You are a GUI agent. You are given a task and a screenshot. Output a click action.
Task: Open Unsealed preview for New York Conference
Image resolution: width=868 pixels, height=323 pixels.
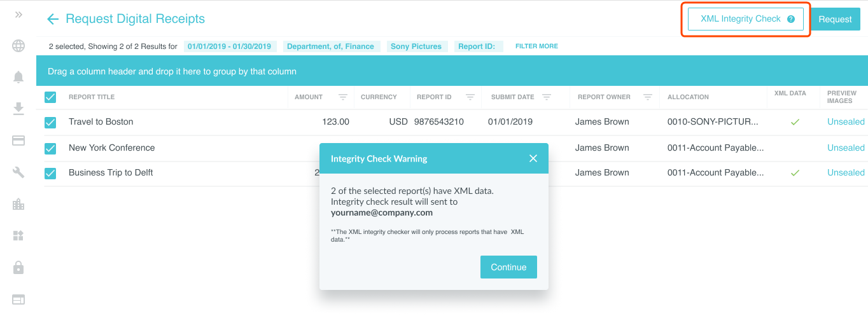click(846, 148)
